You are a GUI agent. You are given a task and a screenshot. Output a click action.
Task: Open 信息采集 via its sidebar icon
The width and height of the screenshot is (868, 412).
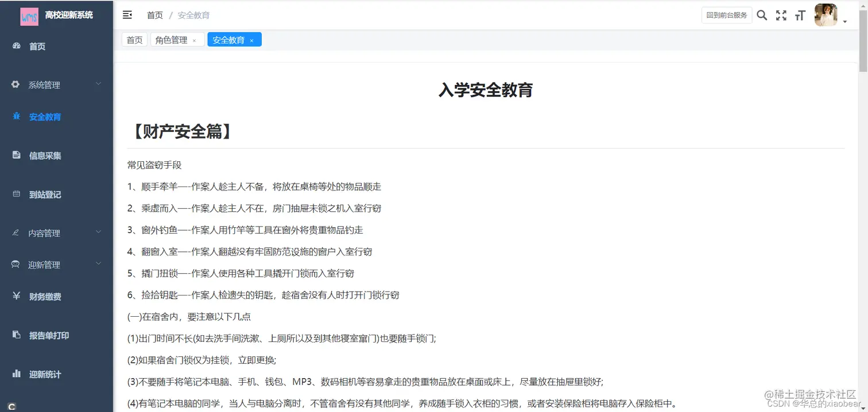pyautogui.click(x=16, y=155)
